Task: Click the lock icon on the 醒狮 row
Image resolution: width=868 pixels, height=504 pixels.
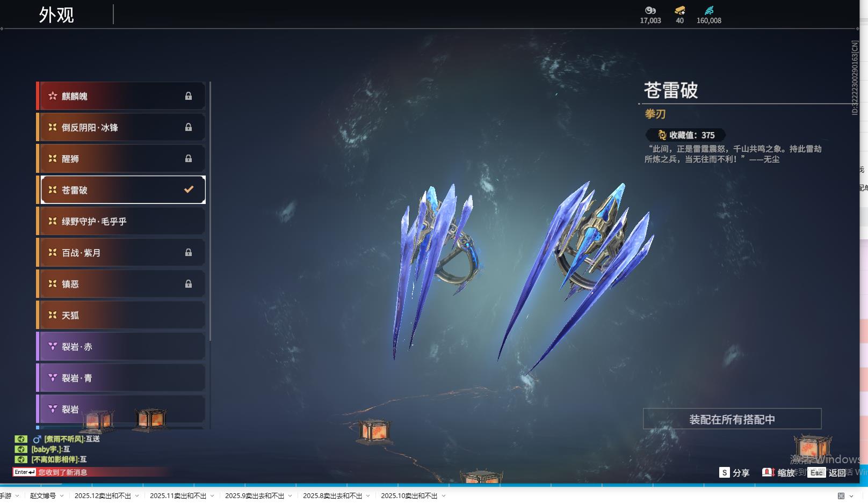Action: click(189, 158)
